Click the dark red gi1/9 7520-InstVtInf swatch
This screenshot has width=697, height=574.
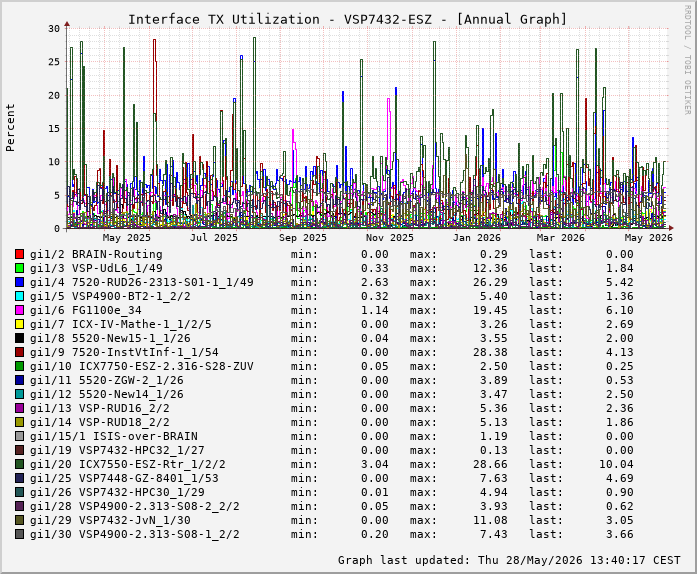pyautogui.click(x=19, y=352)
